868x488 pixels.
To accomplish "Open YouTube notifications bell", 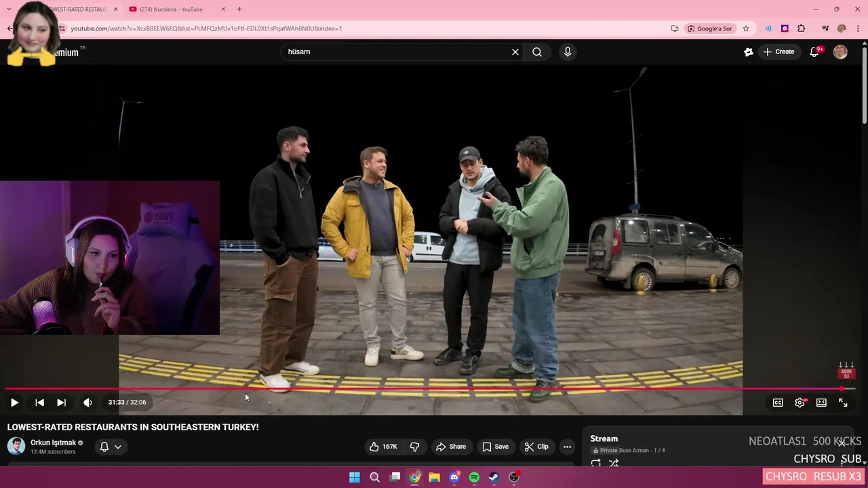I will pos(814,52).
